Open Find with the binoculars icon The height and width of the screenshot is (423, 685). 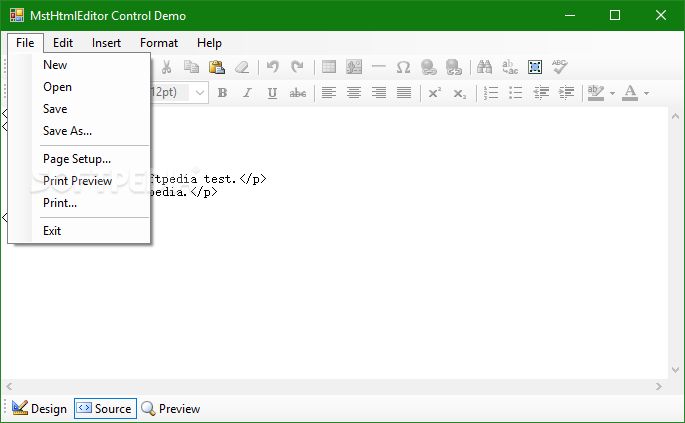click(484, 67)
